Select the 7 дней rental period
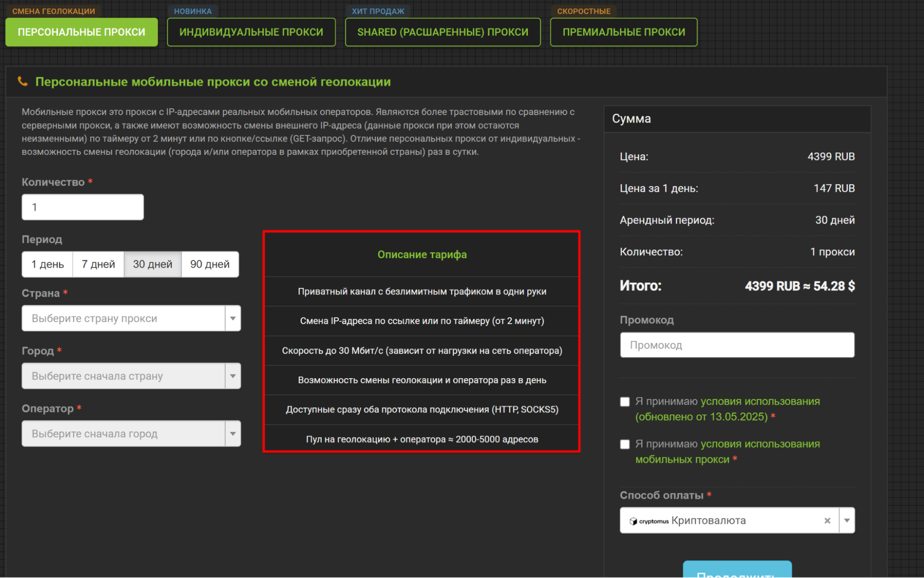This screenshot has width=924, height=578. pyautogui.click(x=98, y=264)
